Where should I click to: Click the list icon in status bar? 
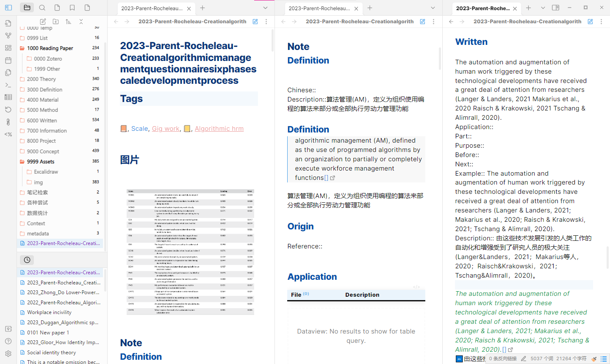point(604,359)
